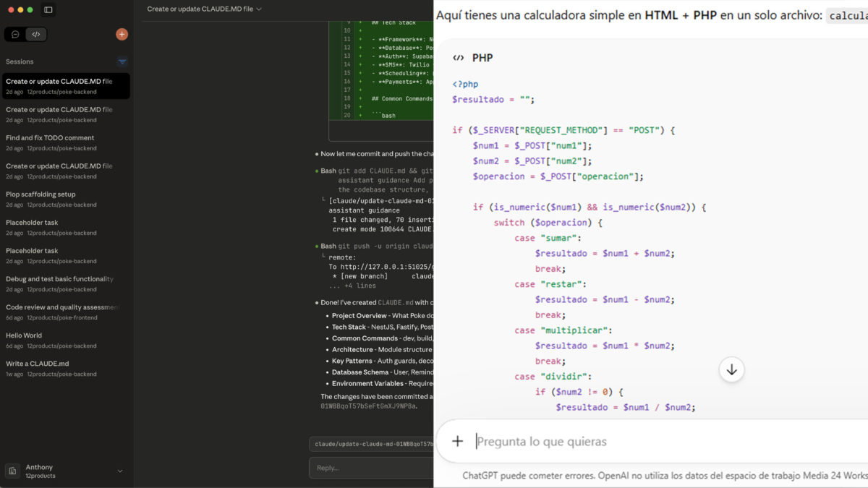Image resolution: width=868 pixels, height=488 pixels.
Task: Switch to chat mode icon in Claude sidebar
Action: coord(16,34)
